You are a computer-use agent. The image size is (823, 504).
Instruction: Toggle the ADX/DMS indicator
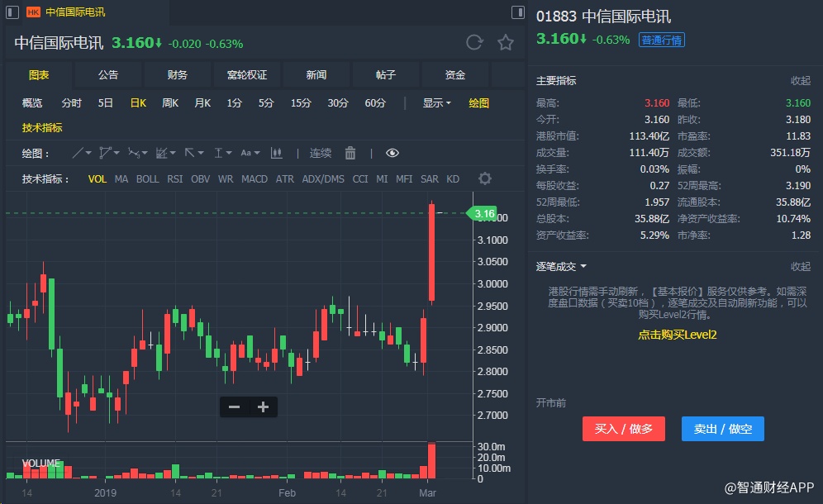point(323,179)
